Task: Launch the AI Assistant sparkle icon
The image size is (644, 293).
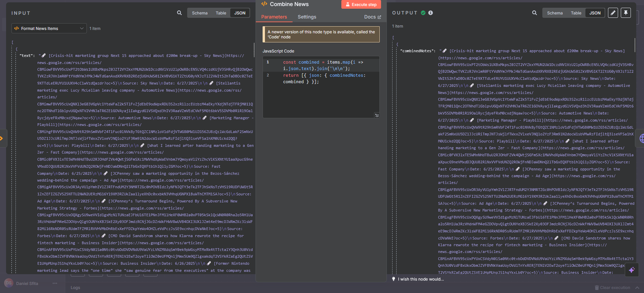Action: point(632,269)
